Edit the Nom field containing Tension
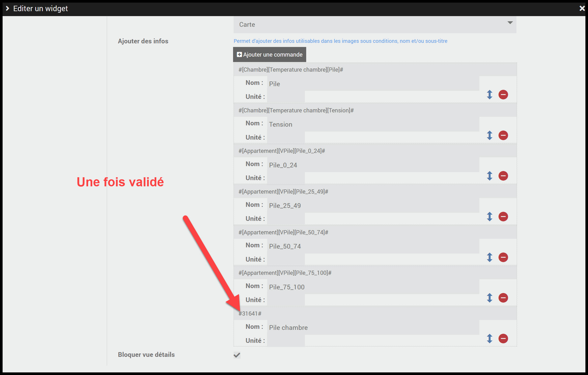This screenshot has height=375, width=588. pyautogui.click(x=373, y=124)
